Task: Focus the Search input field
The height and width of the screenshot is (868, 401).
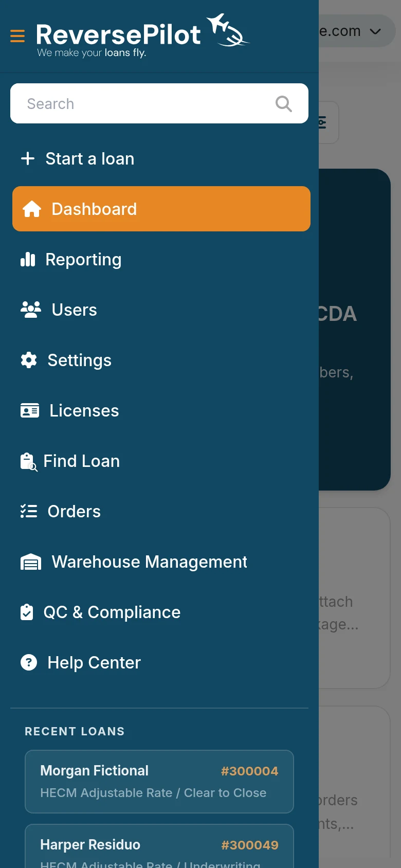Action: point(159,103)
